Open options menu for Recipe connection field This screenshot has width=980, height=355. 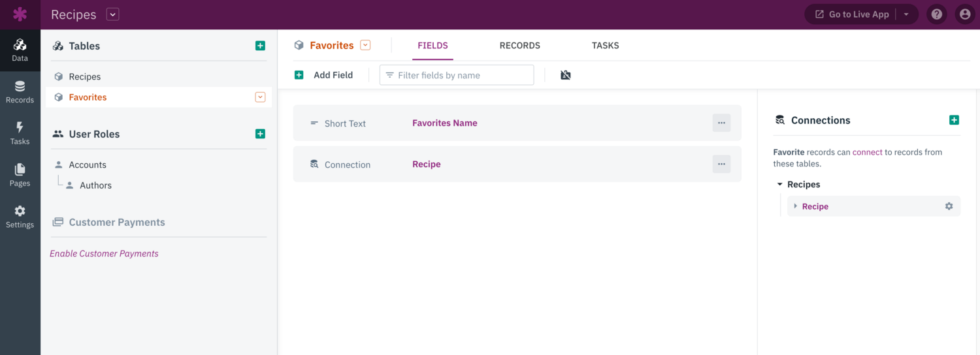[721, 164]
